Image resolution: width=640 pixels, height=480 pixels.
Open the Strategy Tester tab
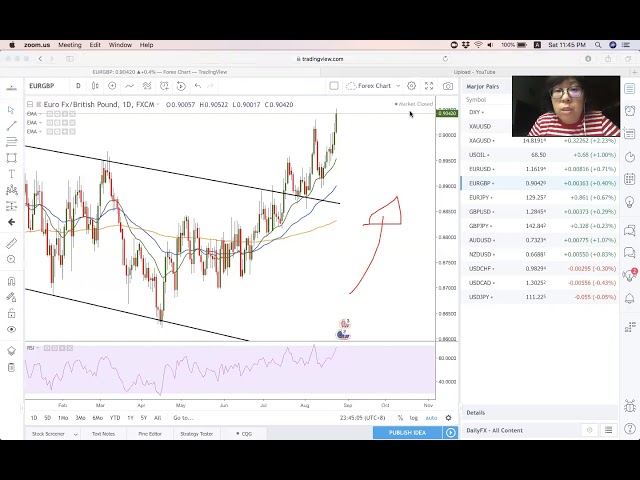pos(196,433)
